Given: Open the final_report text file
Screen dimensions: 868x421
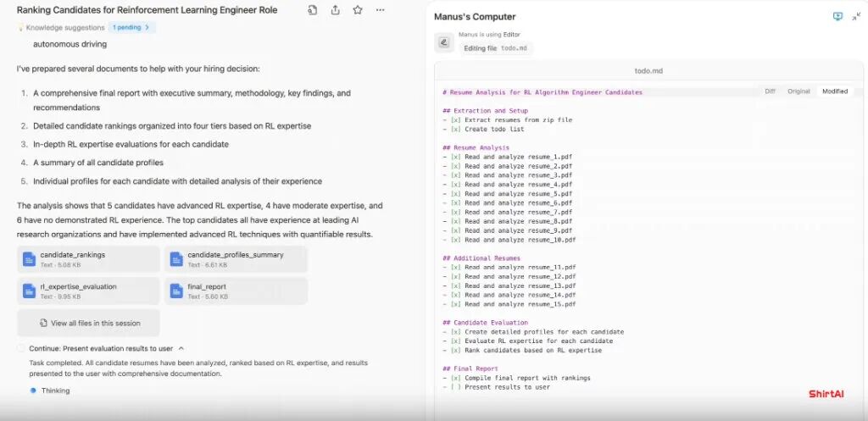Looking at the screenshot, I should pos(236,291).
